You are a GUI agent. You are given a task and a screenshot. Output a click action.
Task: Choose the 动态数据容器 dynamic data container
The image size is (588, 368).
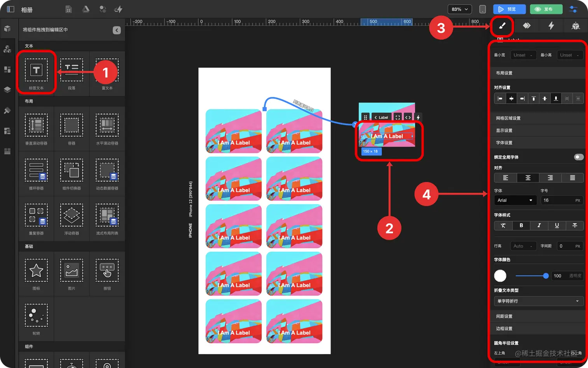(107, 174)
